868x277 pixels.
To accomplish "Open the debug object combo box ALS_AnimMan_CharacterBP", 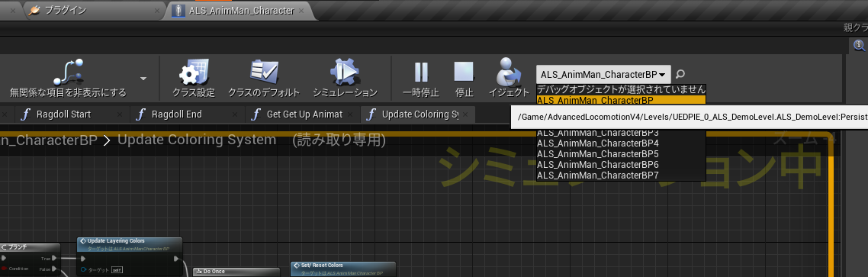I will [x=603, y=74].
